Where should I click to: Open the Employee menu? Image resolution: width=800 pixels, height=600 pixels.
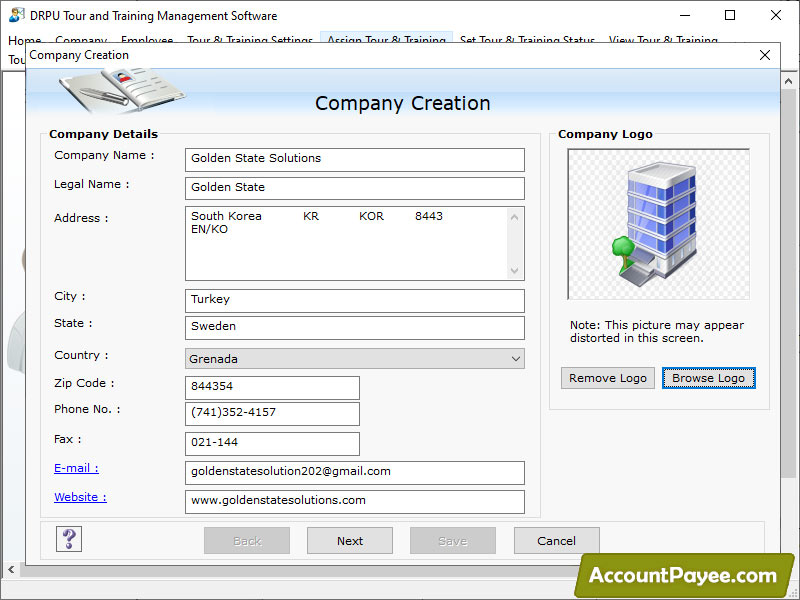pyautogui.click(x=147, y=42)
